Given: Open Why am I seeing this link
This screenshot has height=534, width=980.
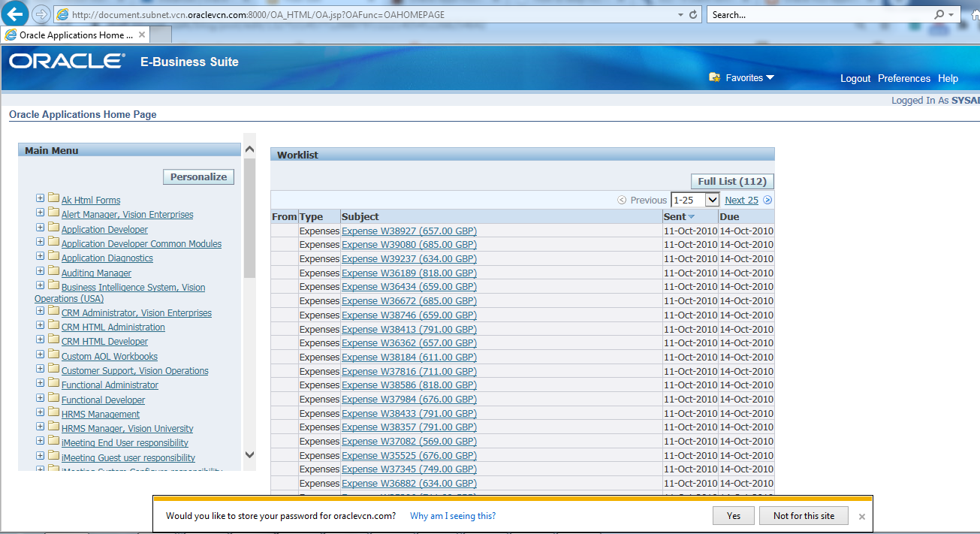Looking at the screenshot, I should click(453, 516).
